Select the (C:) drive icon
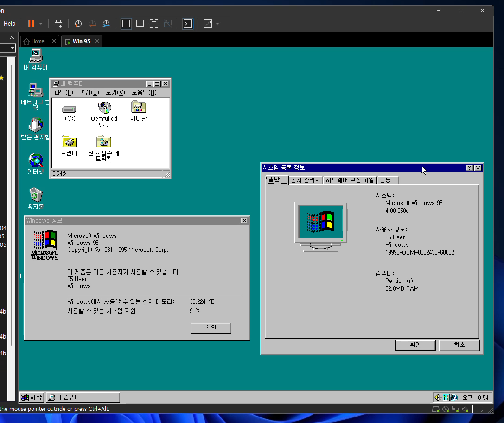Viewport: 504px width, 423px height. [70, 113]
